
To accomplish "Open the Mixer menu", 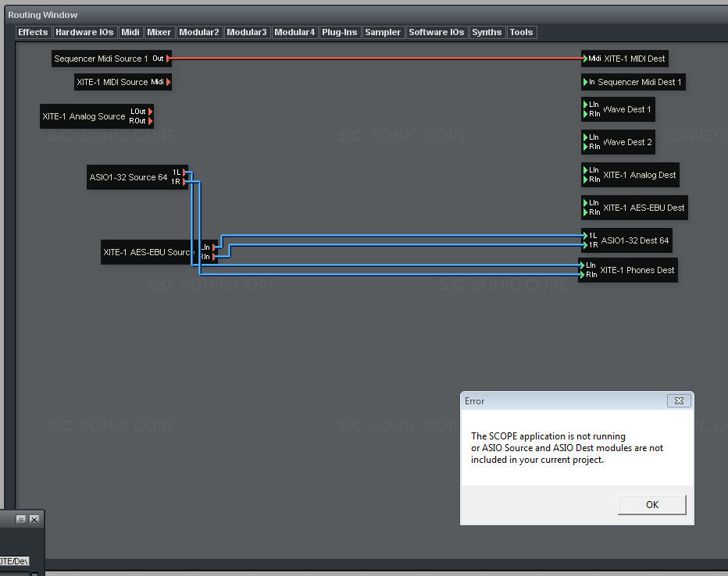I will 159,33.
